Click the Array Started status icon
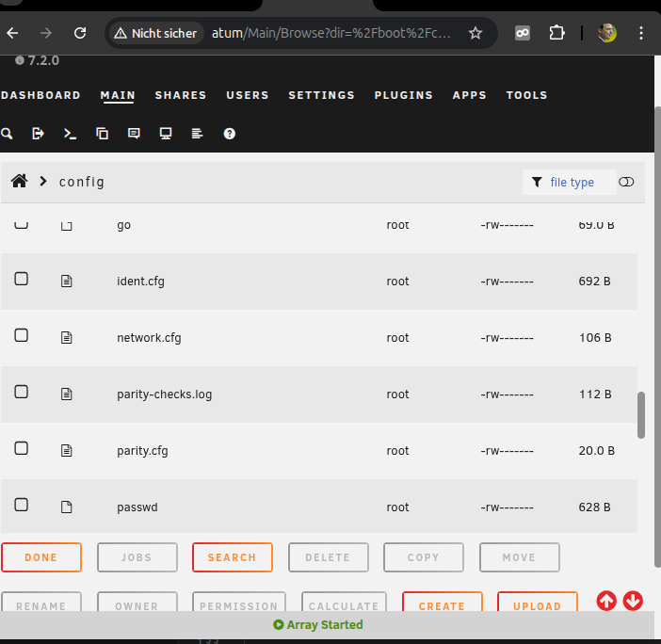 point(278,624)
